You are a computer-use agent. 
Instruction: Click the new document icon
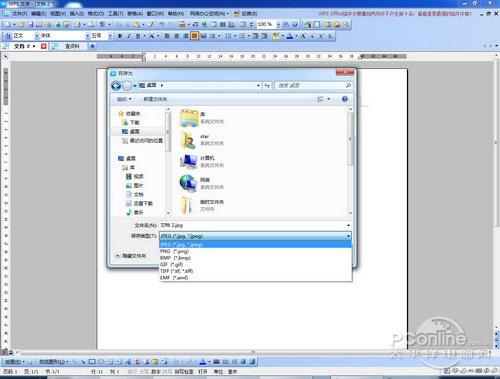click(x=8, y=25)
